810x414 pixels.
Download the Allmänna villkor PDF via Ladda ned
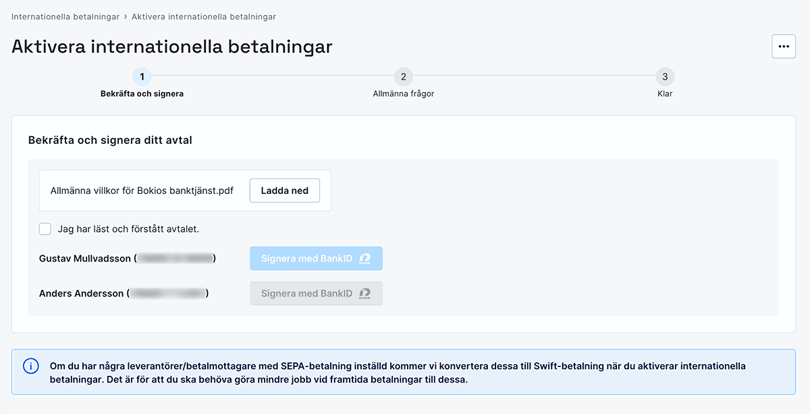click(285, 191)
